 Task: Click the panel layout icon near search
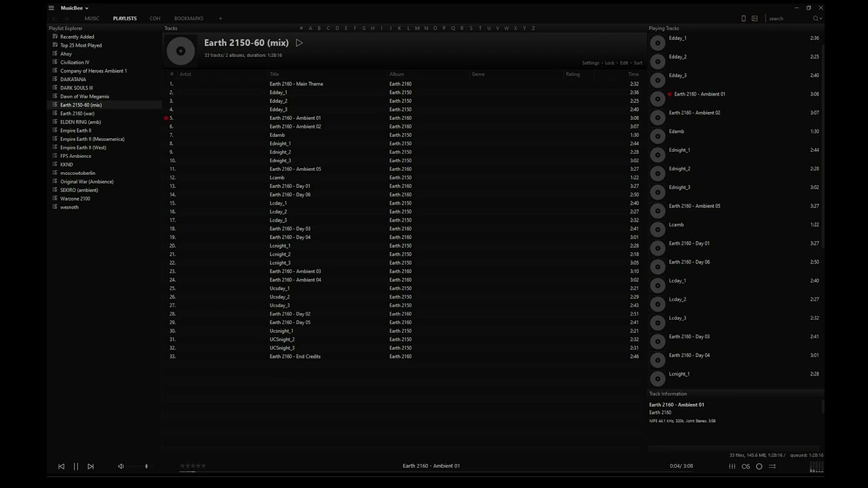(754, 18)
